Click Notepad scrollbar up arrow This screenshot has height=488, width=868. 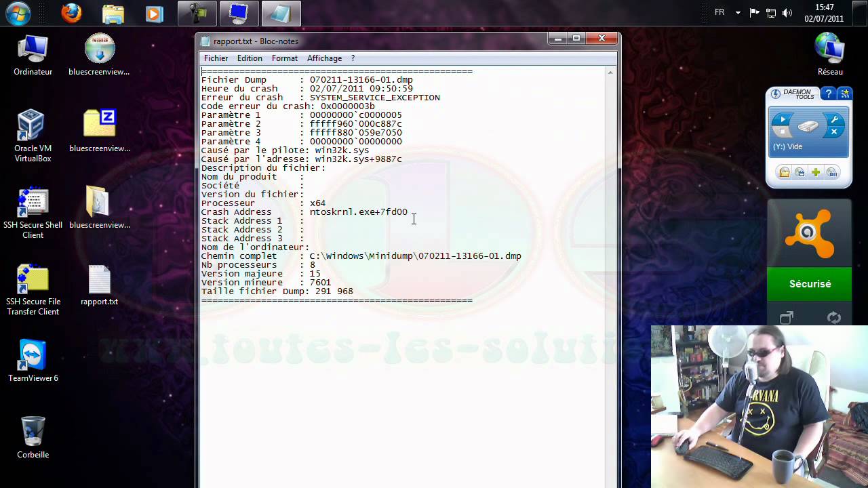[x=610, y=72]
